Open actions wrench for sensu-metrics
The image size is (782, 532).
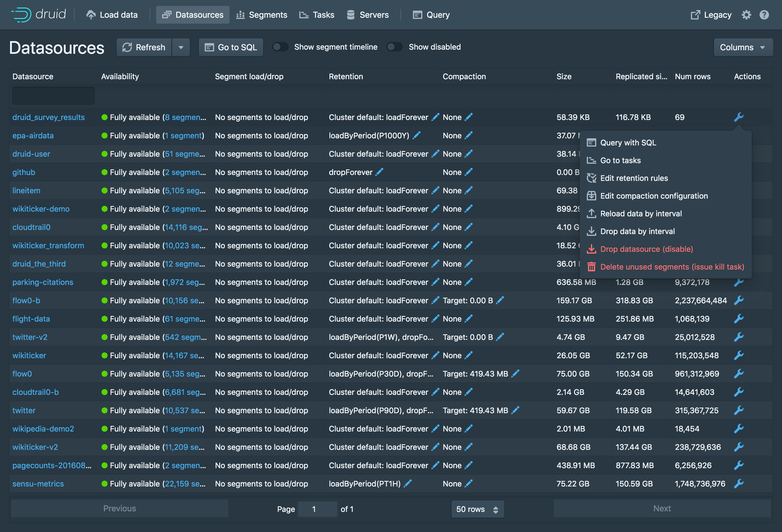[738, 483]
